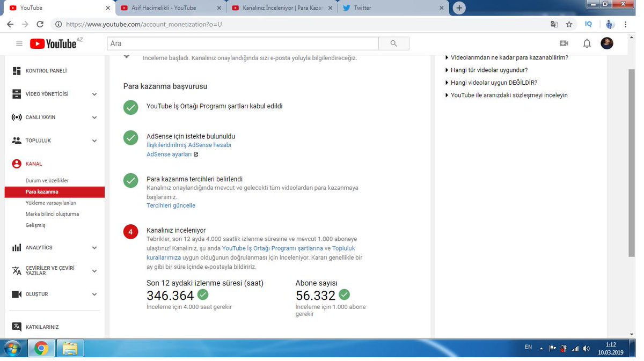644x361 pixels.
Task: Close the Twitter tab
Action: [441, 8]
